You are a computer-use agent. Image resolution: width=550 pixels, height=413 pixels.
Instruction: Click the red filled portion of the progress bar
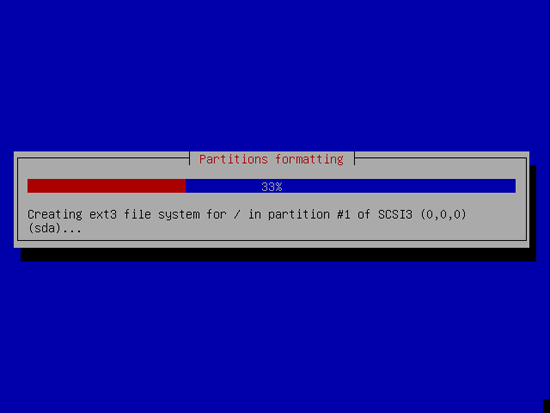click(x=106, y=186)
